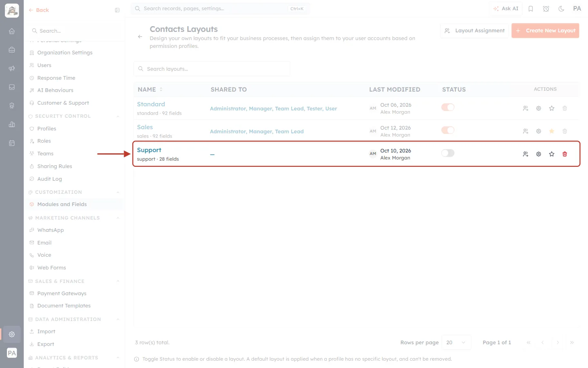Focus the Search layouts input field
Screen dimensions: 588x368
[212, 69]
